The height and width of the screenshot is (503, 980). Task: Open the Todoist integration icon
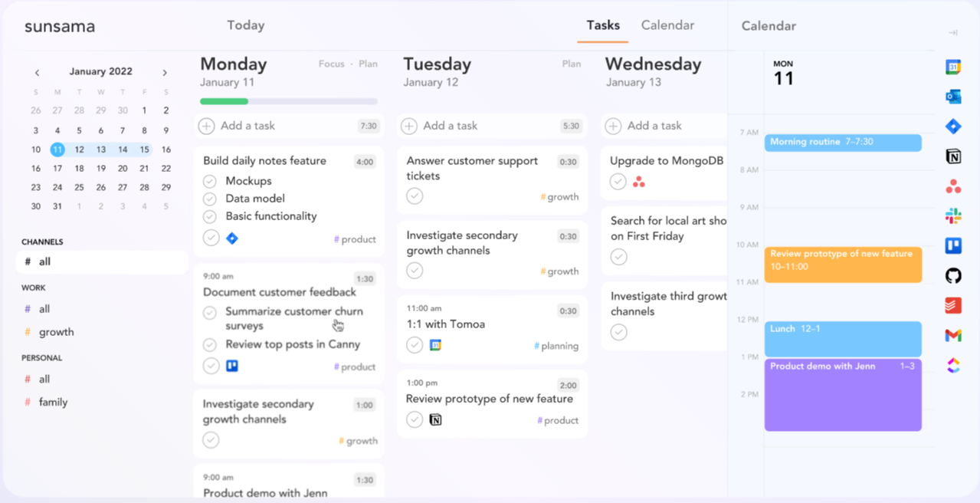(953, 305)
